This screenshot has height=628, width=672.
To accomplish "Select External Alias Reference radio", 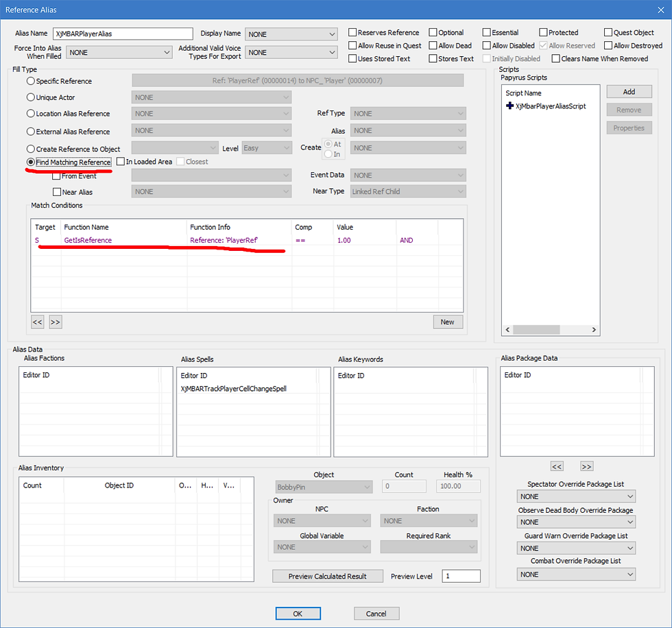I will pos(30,132).
